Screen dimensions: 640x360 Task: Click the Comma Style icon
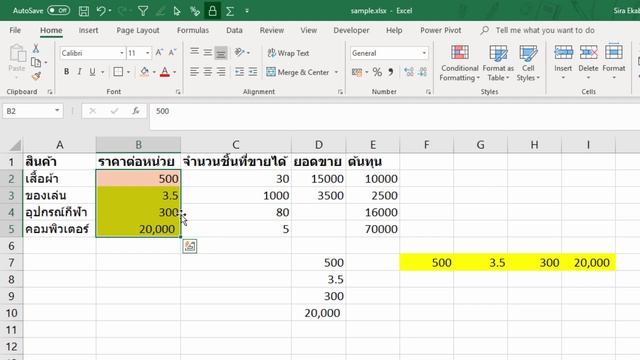[x=391, y=72]
